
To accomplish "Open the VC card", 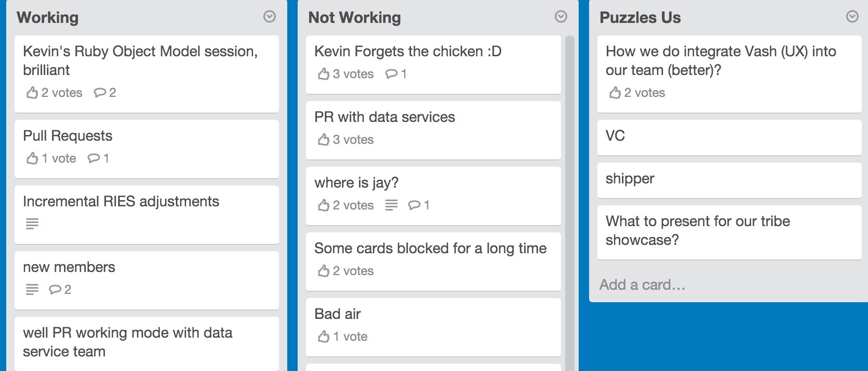I will pyautogui.click(x=730, y=138).
